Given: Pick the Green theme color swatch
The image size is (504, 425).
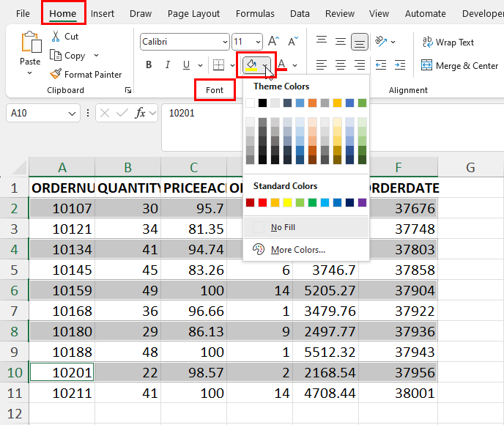Looking at the screenshot, I should pyautogui.click(x=362, y=103).
